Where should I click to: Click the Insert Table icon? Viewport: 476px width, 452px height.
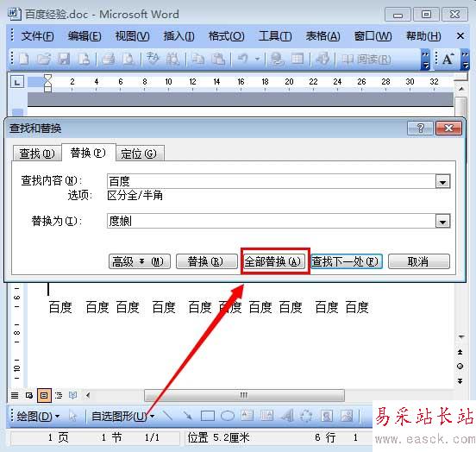297,59
